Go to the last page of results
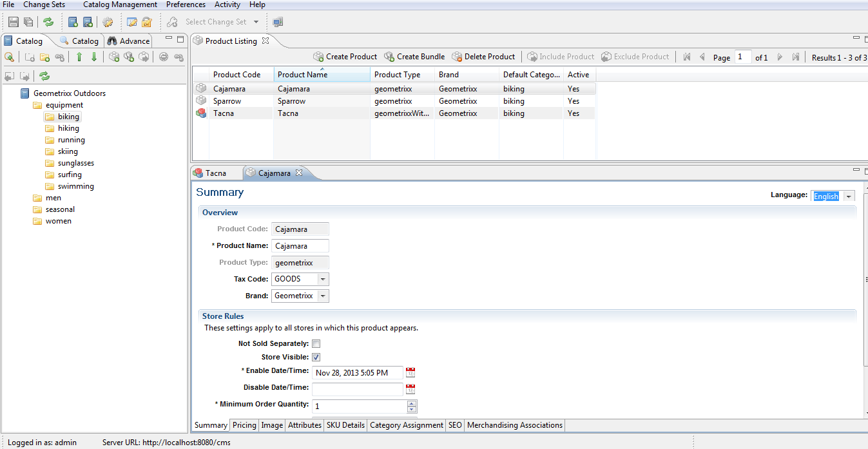The image size is (868, 449). point(796,57)
